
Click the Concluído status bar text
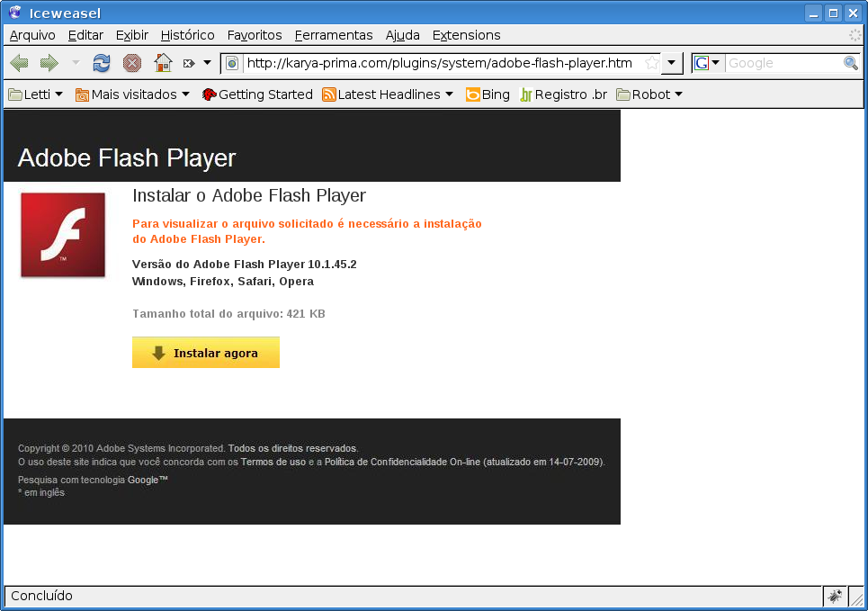(41, 596)
